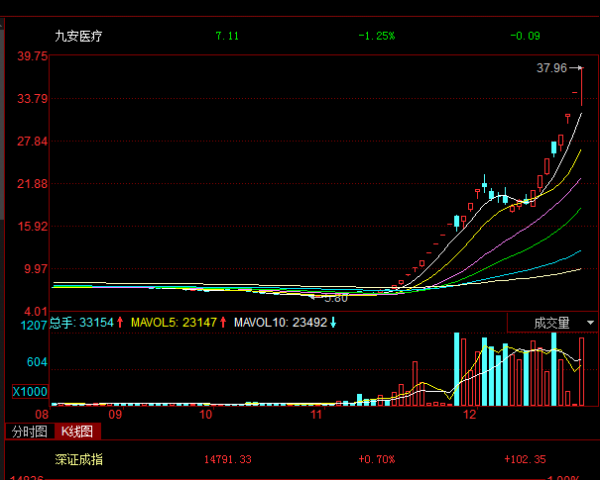Click the 14791.33 index value
The height and width of the screenshot is (480, 600).
click(227, 459)
